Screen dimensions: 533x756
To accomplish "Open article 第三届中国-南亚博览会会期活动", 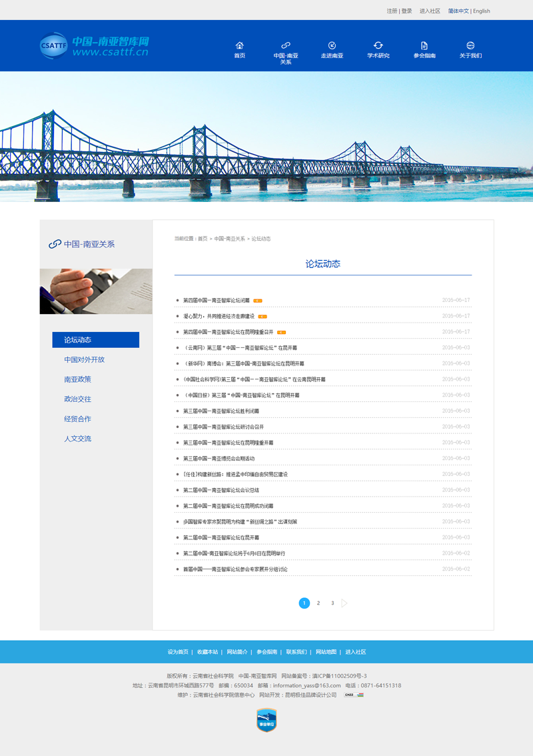I will [x=219, y=459].
